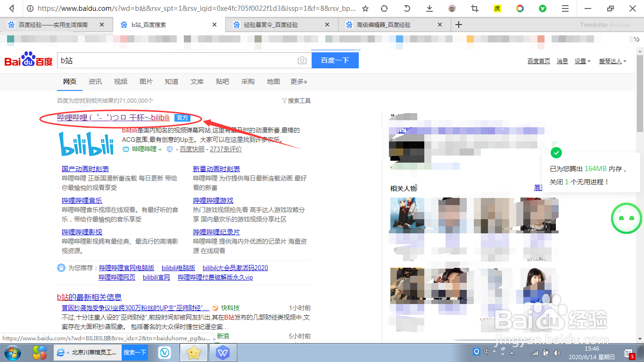
Task: Click the taskbar 搜索一下 button
Action: [135, 352]
